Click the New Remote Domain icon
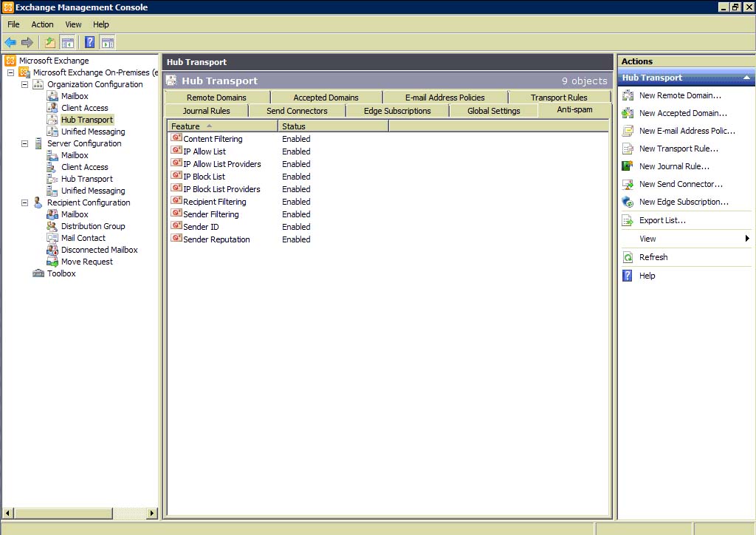The height and width of the screenshot is (535, 756). (x=628, y=95)
